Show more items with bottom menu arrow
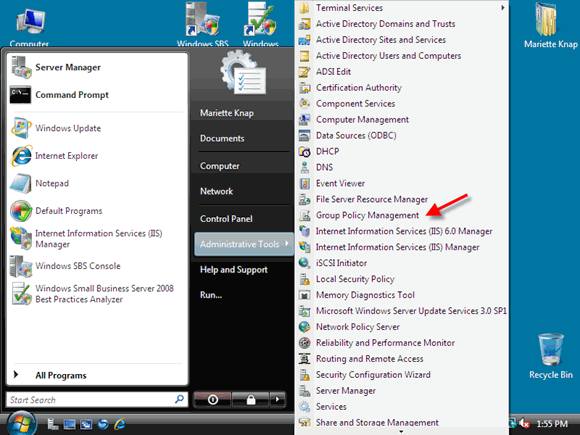Viewport: 580px width, 435px height. 401,431
